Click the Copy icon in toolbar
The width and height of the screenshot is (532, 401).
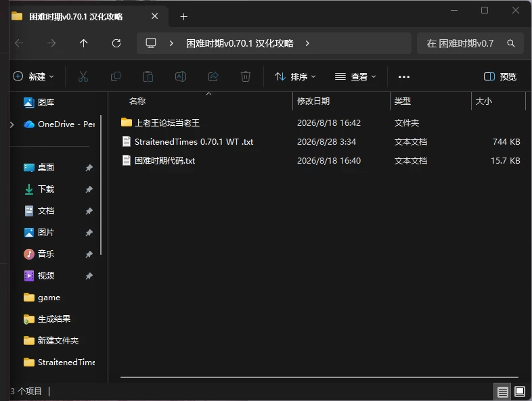click(x=116, y=76)
